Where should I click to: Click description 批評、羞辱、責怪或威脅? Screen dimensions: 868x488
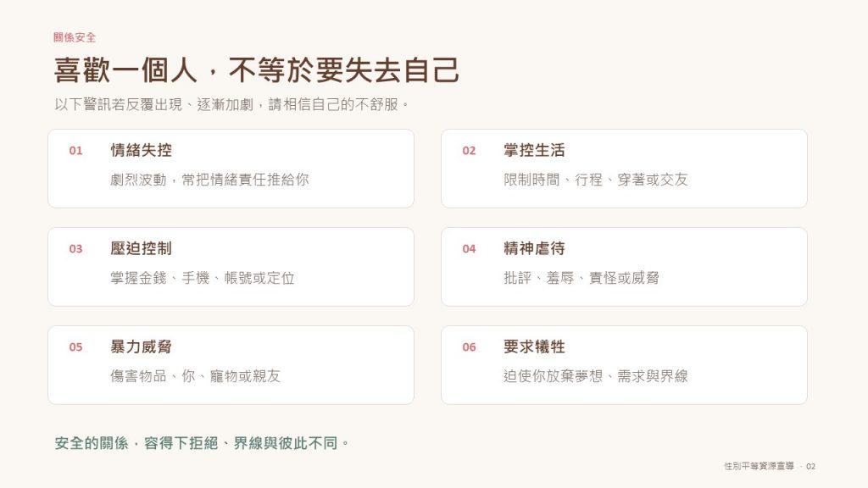point(581,278)
